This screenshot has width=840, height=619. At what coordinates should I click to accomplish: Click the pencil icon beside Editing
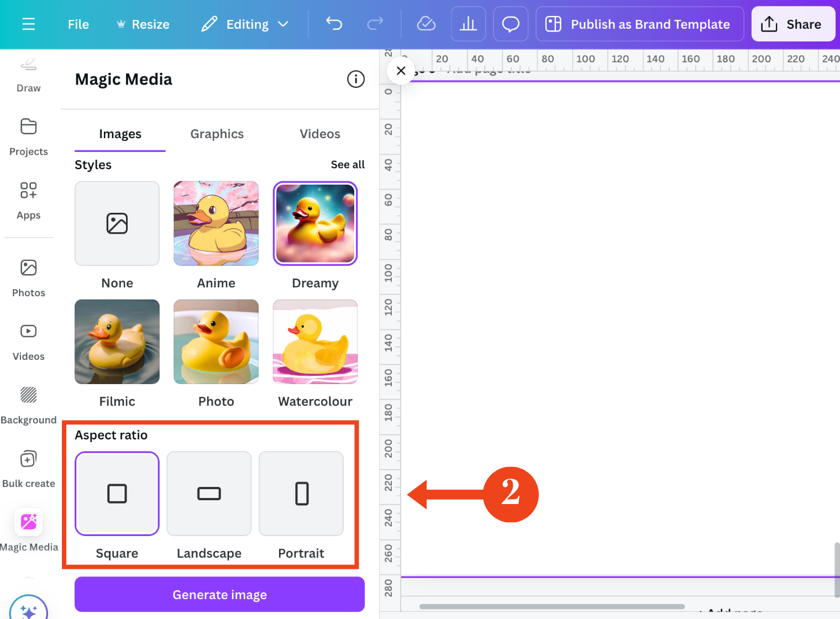pyautogui.click(x=209, y=24)
